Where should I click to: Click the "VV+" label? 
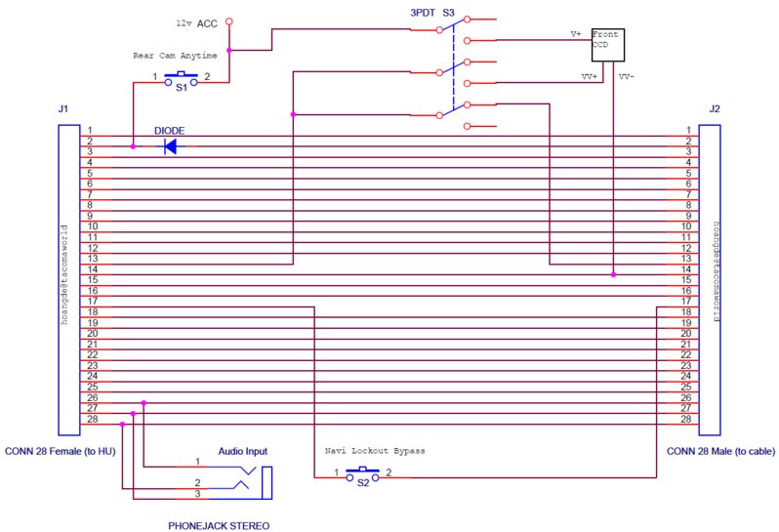click(x=590, y=77)
